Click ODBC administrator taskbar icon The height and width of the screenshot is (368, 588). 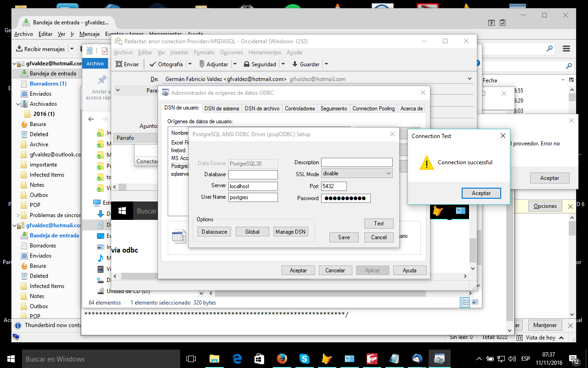[440, 359]
